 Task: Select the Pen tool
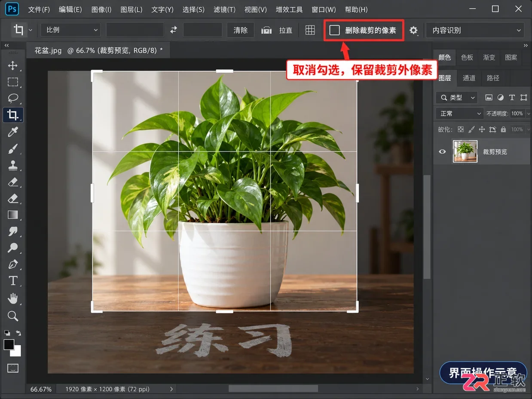(x=12, y=264)
